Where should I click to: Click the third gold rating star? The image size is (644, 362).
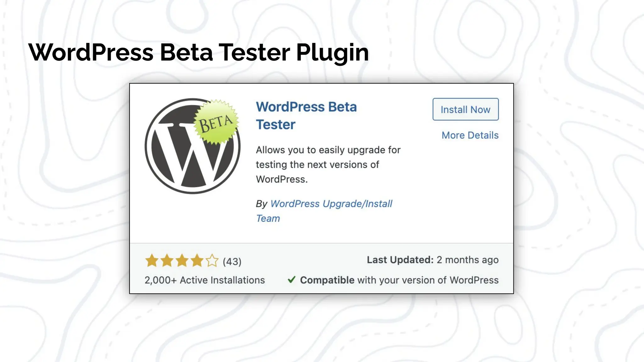182,261
